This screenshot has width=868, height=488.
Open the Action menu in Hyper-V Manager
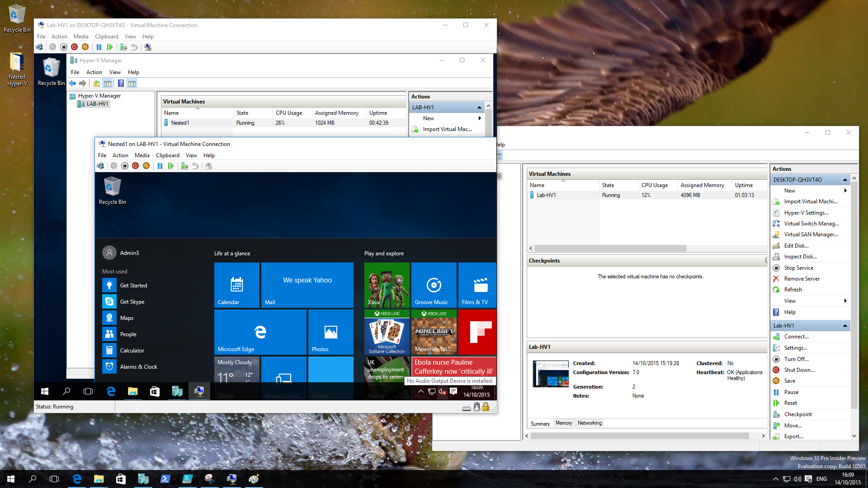click(x=94, y=71)
